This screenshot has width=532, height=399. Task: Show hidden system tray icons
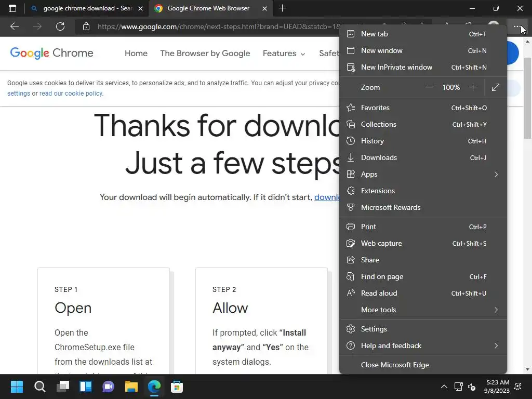[444, 387]
